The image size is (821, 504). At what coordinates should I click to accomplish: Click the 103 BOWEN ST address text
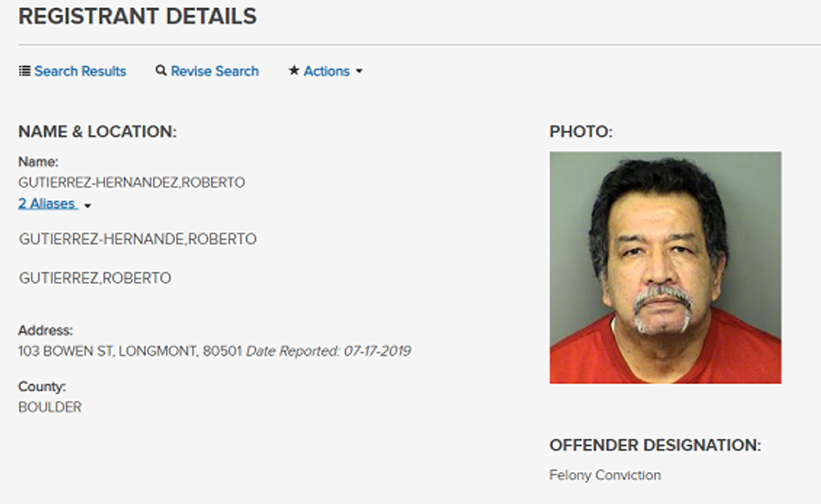[130, 351]
